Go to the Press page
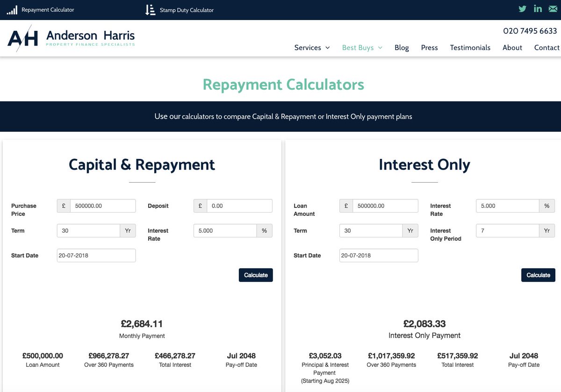The width and height of the screenshot is (561, 392). [429, 48]
